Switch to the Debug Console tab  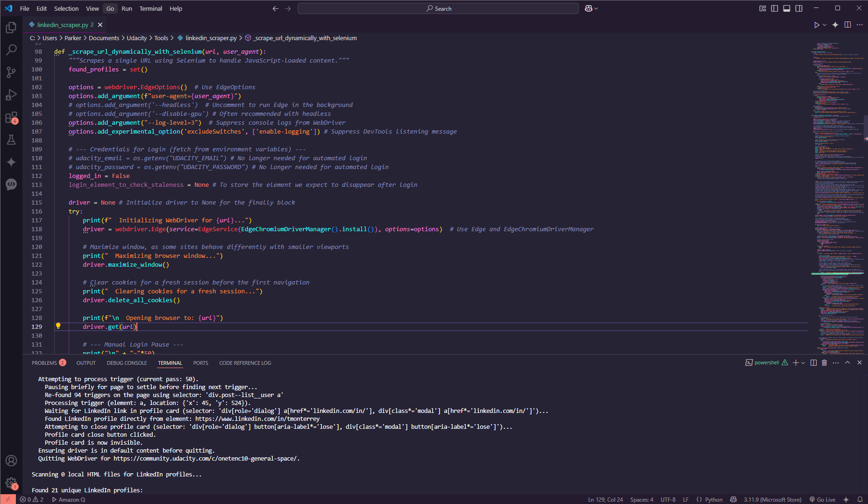tap(127, 363)
